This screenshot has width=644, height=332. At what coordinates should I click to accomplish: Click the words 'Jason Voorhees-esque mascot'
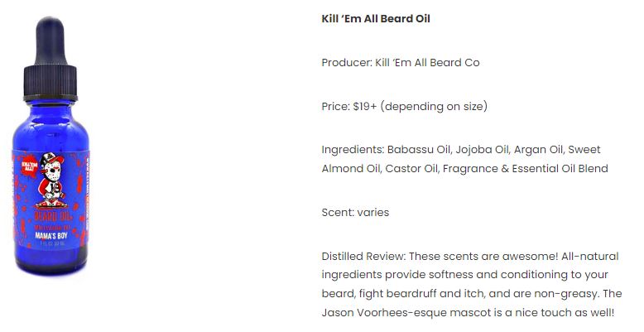pos(404,313)
